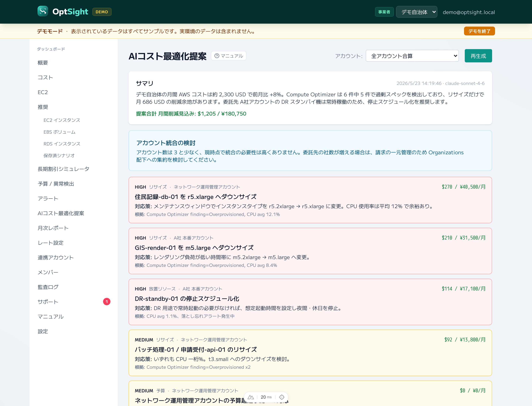
Task: Click the 事業者 role badge
Action: coord(384,12)
